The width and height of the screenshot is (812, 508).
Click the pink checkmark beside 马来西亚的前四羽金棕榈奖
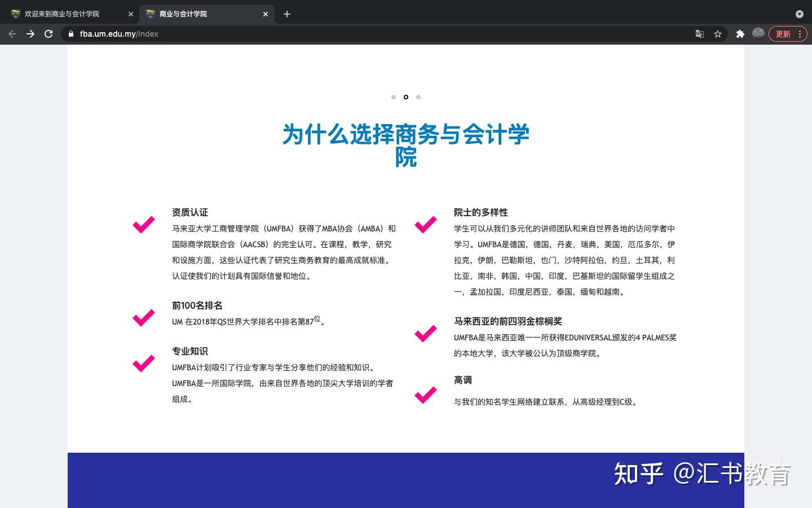426,334
